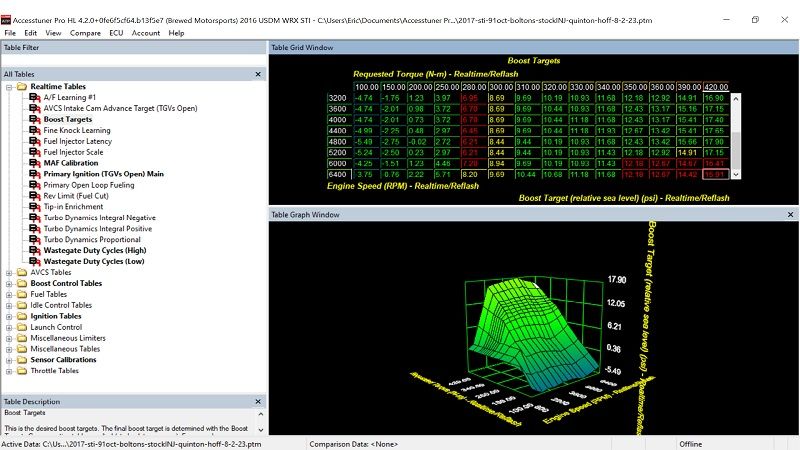Expand the Miscellaneous Limiters folder

(x=9, y=338)
